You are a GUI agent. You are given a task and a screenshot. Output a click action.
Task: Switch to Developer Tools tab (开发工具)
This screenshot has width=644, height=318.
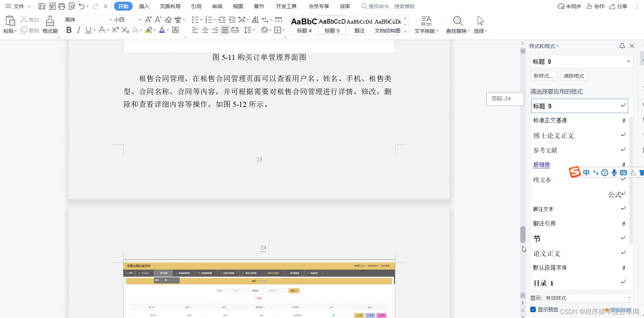click(x=286, y=6)
